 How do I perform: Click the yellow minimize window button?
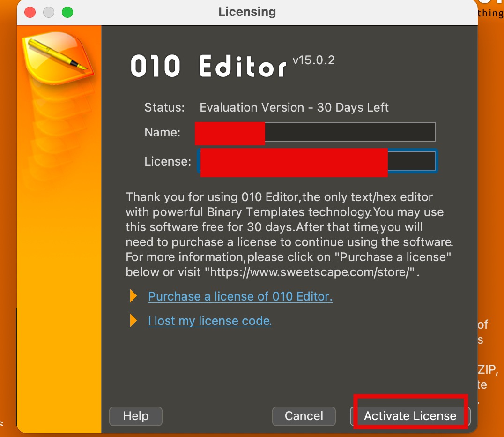(x=49, y=12)
